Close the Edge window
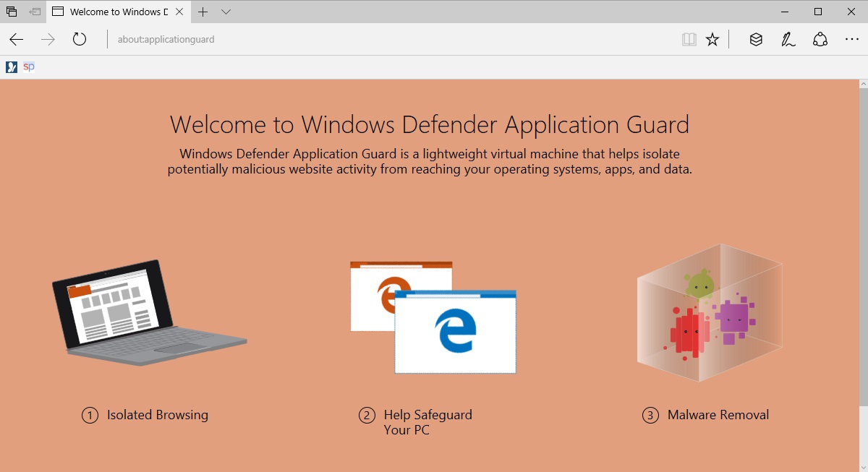Viewport: 868px width, 472px height. [851, 12]
